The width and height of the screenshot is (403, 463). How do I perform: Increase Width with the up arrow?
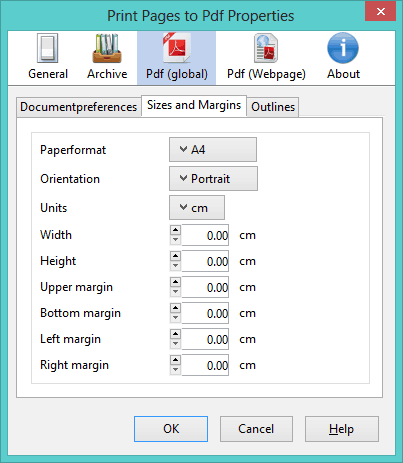175,230
